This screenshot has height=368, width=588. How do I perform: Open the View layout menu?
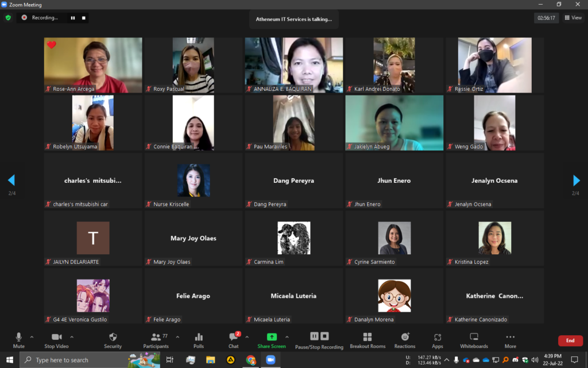tap(573, 18)
